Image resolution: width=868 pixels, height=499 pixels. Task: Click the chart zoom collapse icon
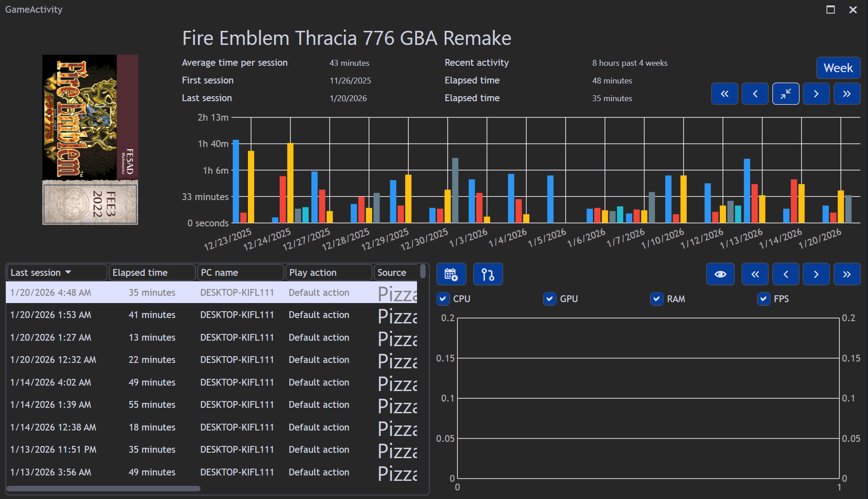786,94
